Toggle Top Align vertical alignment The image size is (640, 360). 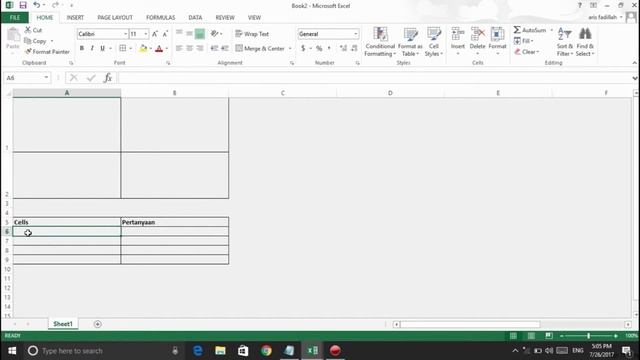[179, 33]
